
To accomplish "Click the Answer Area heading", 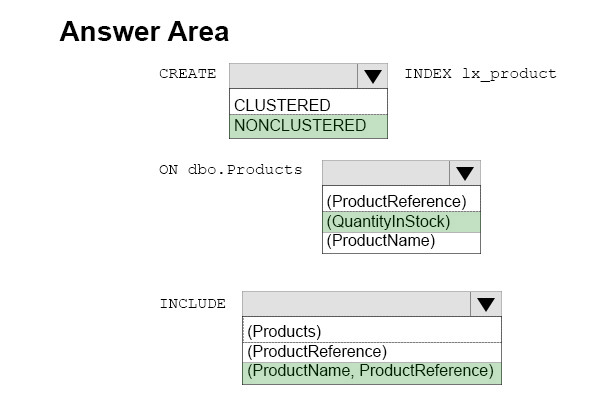I will pos(144,31).
